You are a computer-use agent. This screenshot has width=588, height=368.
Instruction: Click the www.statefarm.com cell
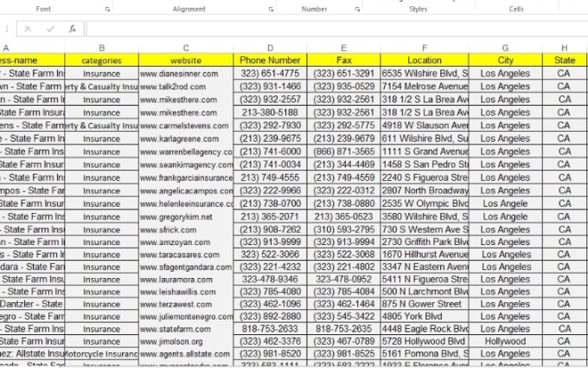[186, 329]
